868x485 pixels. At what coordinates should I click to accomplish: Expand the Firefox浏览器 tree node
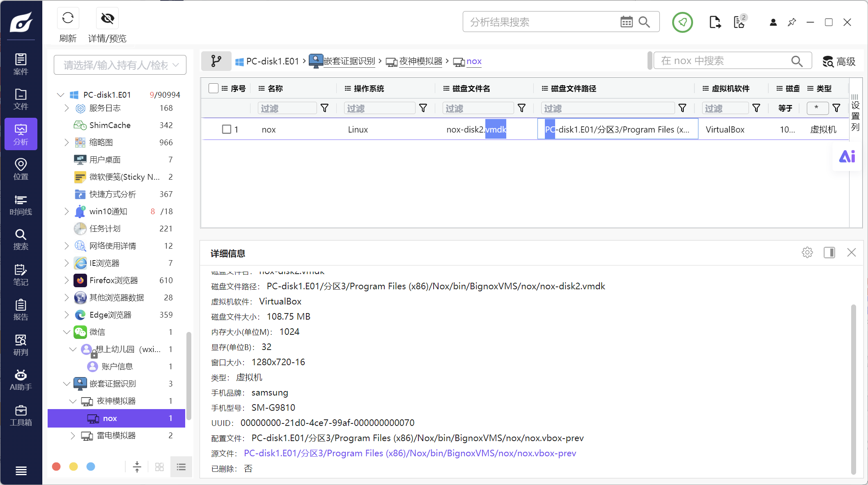click(x=67, y=280)
